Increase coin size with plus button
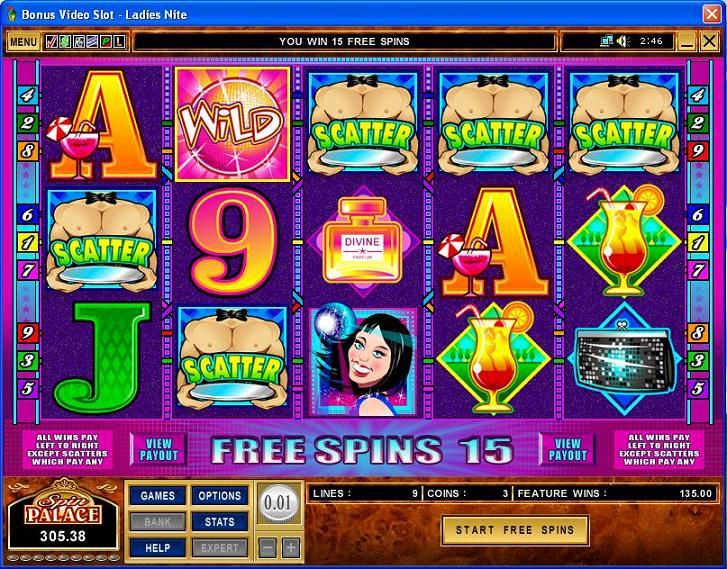 291,548
